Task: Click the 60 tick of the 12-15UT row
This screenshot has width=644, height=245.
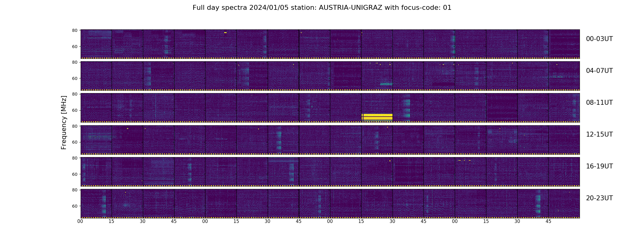Action: coord(75,142)
